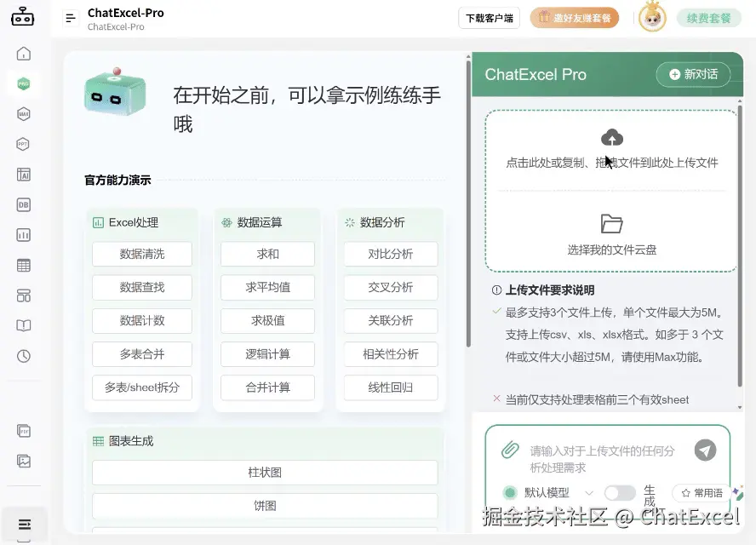Viewport: 756px width, 545px height.
Task: Open the 常用语 phrases button
Action: coord(702,493)
